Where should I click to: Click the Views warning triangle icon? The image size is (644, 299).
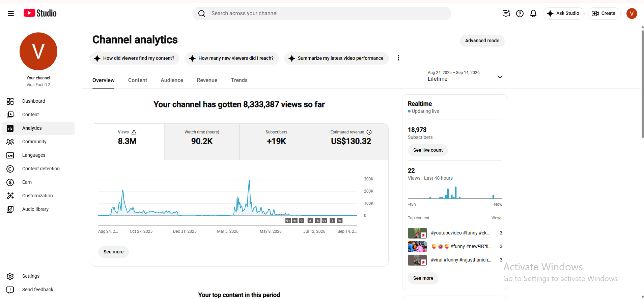pyautogui.click(x=134, y=132)
